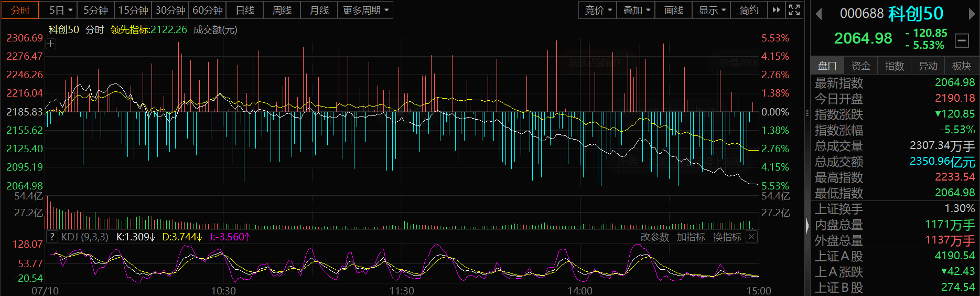Switch to the 日线 daily chart
The width and height of the screenshot is (980, 296).
click(245, 10)
